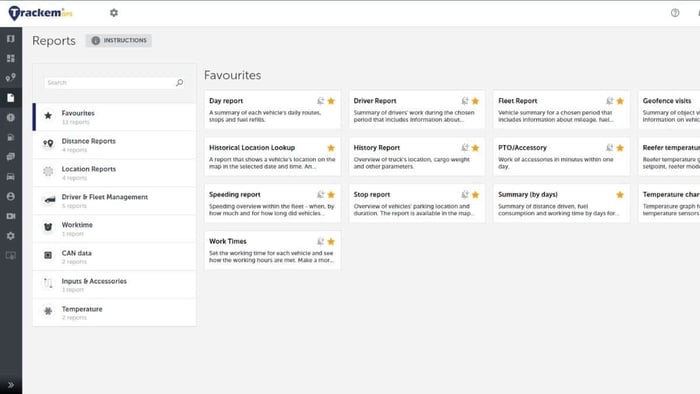The image size is (700, 394).
Task: Toggle the Fleet Report favourite star
Action: (620, 101)
